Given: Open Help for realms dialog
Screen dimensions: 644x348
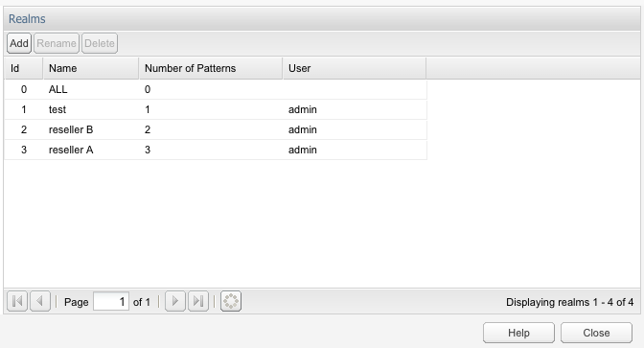Looking at the screenshot, I should pos(518,333).
